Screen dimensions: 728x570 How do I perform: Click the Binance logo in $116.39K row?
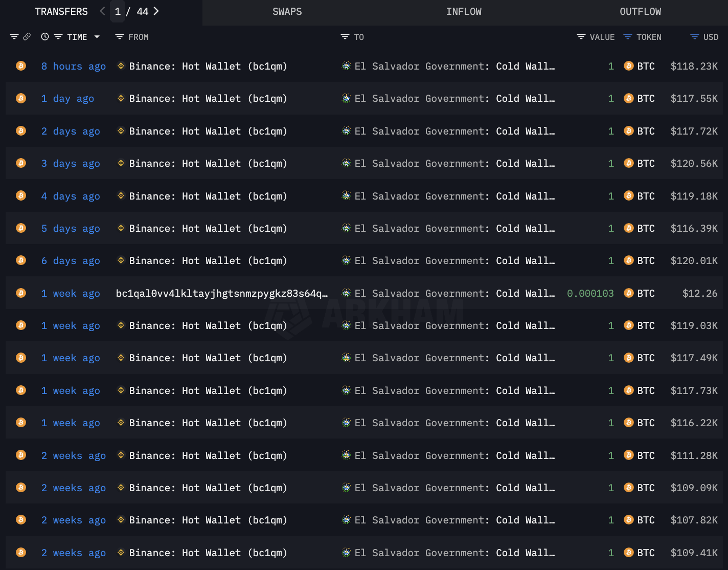coord(121,228)
